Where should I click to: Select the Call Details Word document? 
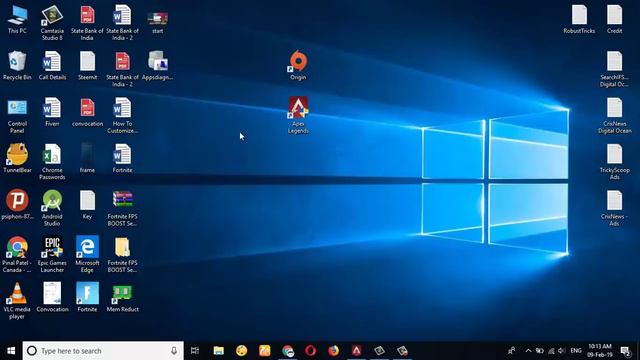pyautogui.click(x=52, y=65)
